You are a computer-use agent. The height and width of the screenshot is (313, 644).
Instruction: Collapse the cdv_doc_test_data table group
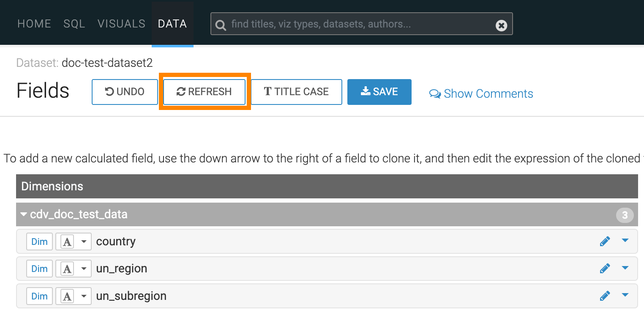[x=24, y=214]
